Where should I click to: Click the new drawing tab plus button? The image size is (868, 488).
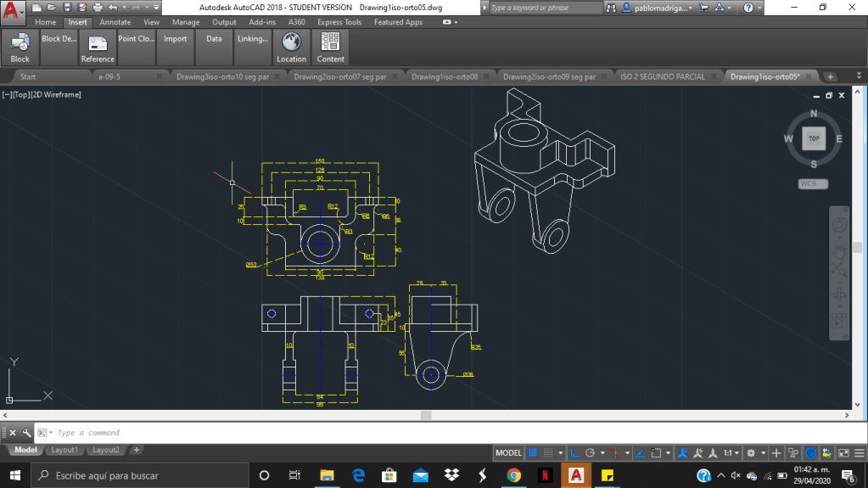coord(830,76)
